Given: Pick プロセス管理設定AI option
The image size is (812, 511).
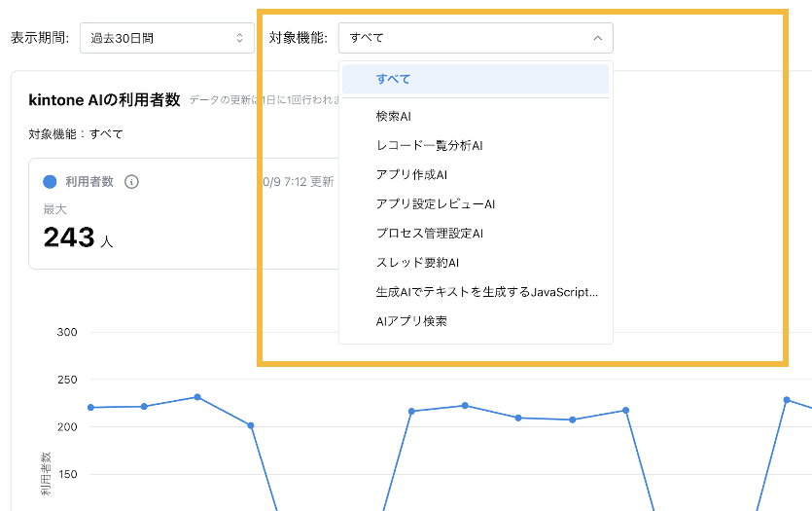Looking at the screenshot, I should coord(476,234).
